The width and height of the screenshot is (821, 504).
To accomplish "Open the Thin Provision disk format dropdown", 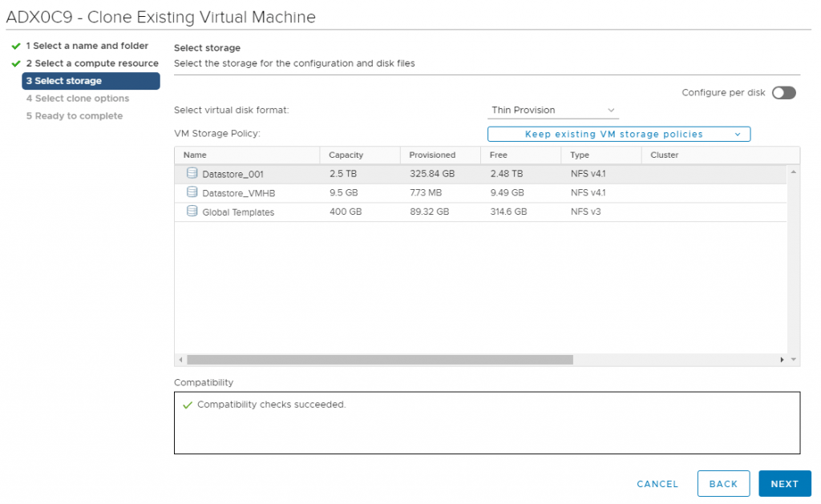I will click(553, 110).
